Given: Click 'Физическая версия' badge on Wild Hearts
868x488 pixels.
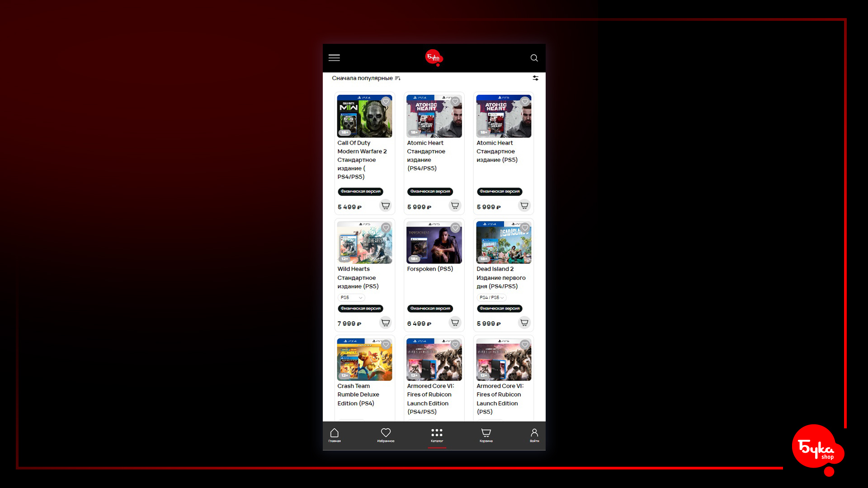Looking at the screenshot, I should point(360,309).
